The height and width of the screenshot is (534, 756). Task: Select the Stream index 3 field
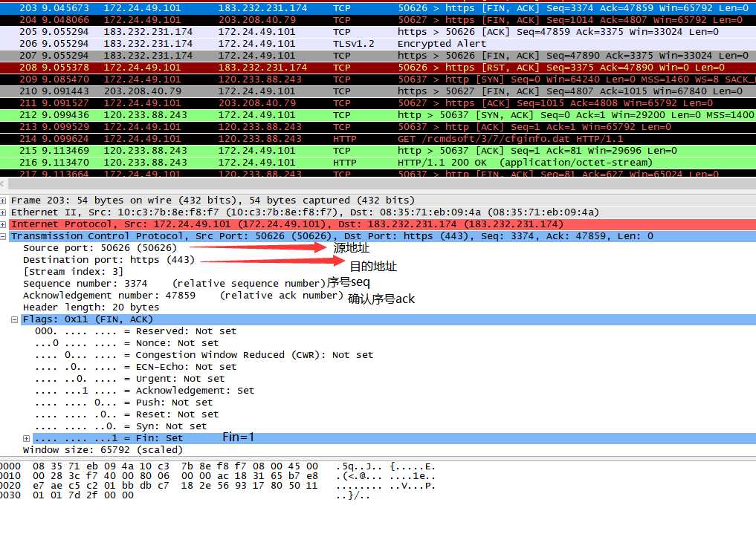(73, 272)
